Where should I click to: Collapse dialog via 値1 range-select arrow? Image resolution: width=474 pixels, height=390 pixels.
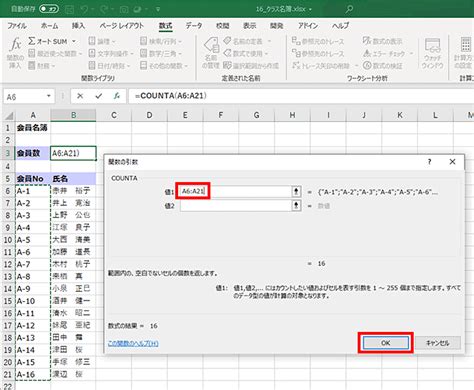[296, 191]
